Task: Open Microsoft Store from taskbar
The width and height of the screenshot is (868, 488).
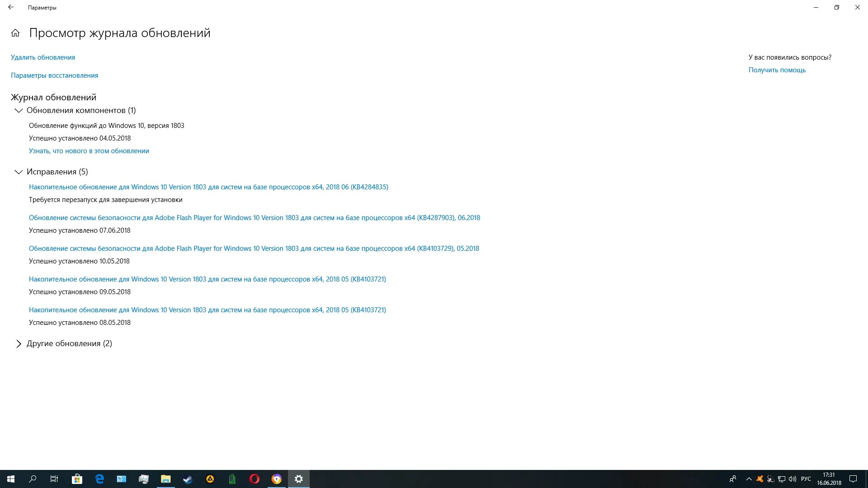Action: tap(77, 479)
